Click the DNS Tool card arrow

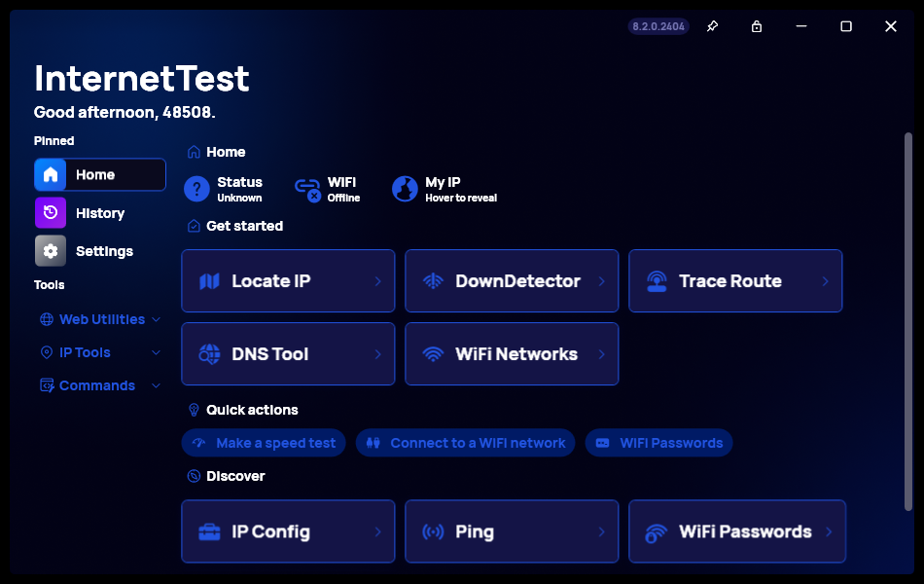377,354
